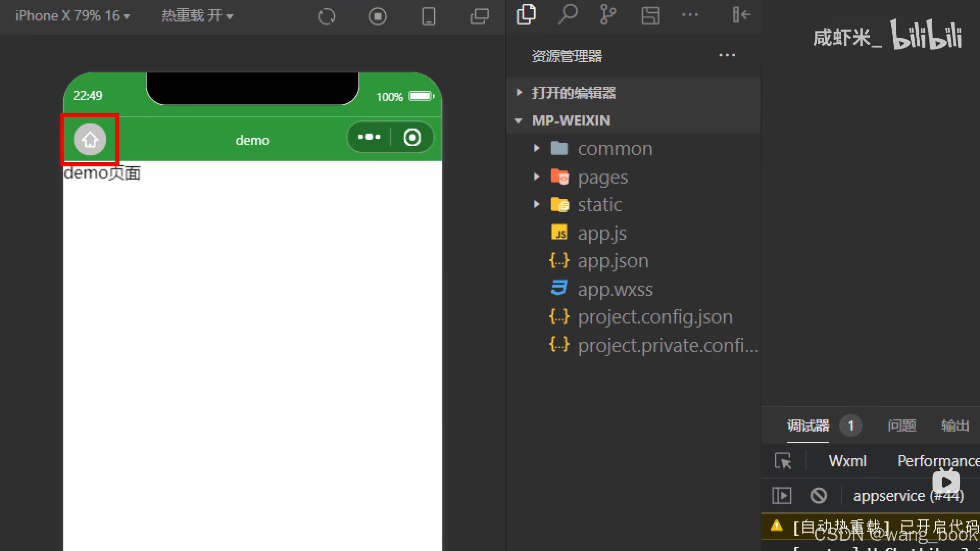Open the Performance debugger tab
This screenshot has height=551, width=980.
938,461
